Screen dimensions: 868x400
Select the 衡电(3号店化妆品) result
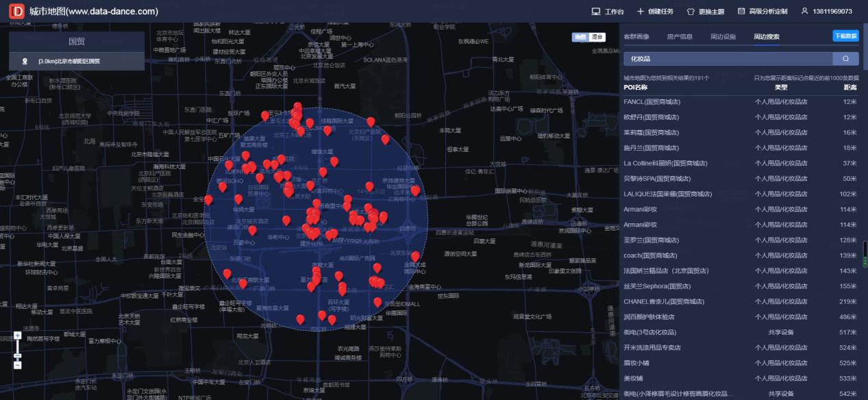click(741, 332)
